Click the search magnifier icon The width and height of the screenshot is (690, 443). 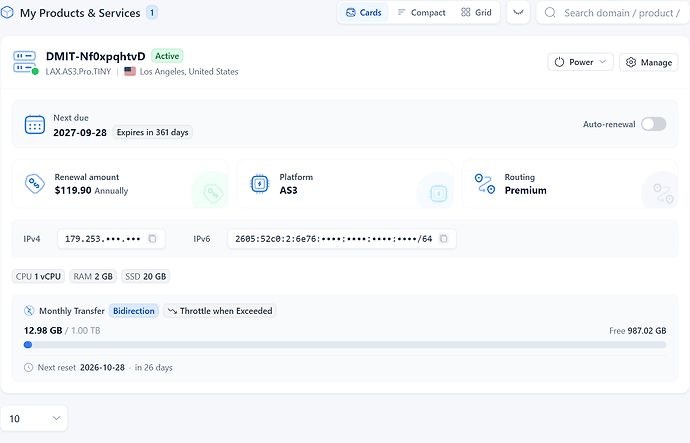550,13
